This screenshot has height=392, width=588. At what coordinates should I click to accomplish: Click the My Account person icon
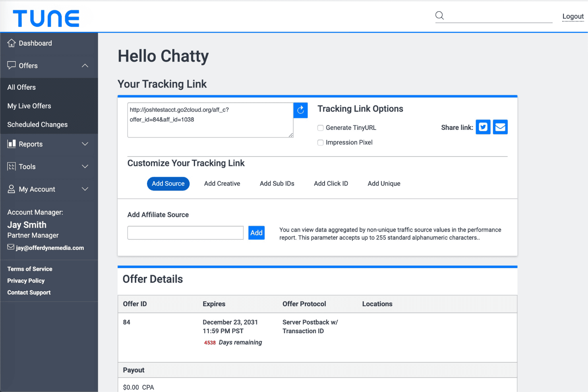click(12, 189)
